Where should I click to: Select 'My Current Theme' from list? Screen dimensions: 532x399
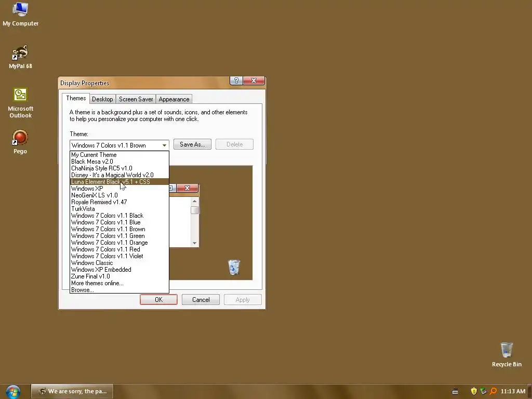(119, 155)
